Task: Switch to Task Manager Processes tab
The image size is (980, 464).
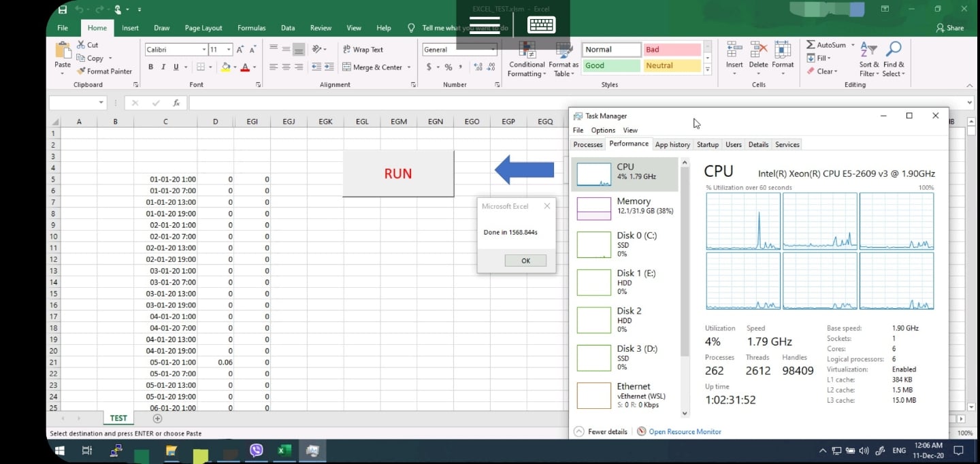Action: (x=588, y=144)
